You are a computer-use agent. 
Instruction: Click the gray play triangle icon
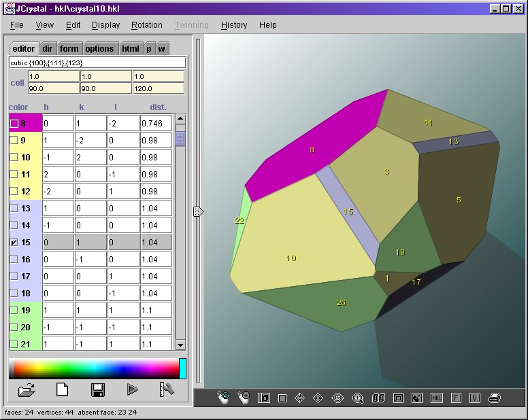[132, 389]
